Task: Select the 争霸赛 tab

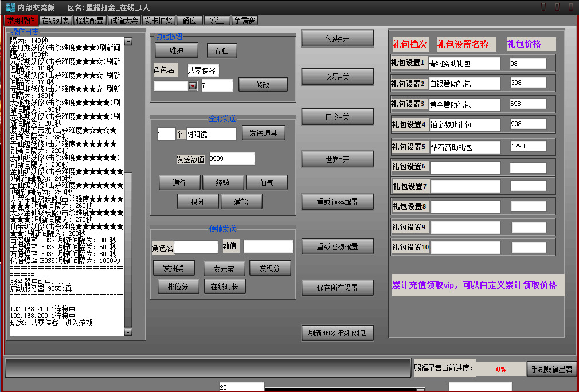Action: click(245, 21)
